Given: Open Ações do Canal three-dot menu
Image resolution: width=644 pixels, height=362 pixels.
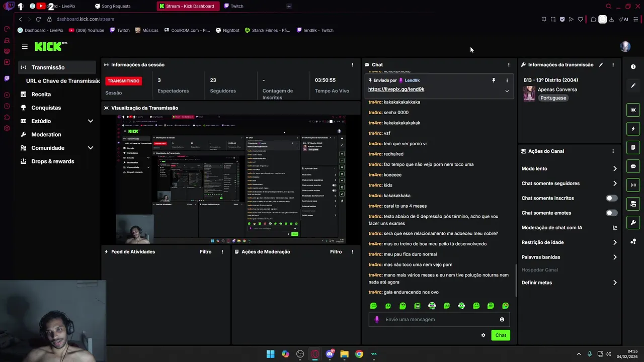Looking at the screenshot, I should (x=613, y=151).
